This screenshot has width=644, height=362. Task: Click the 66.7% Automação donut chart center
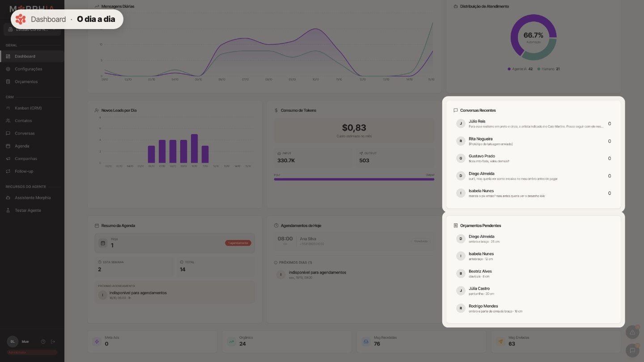coord(533,37)
